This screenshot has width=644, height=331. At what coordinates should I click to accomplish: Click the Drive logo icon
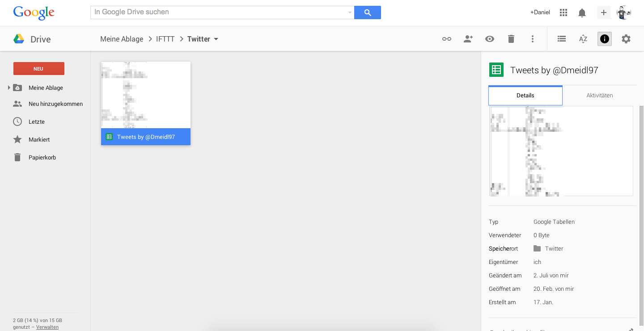click(x=19, y=39)
